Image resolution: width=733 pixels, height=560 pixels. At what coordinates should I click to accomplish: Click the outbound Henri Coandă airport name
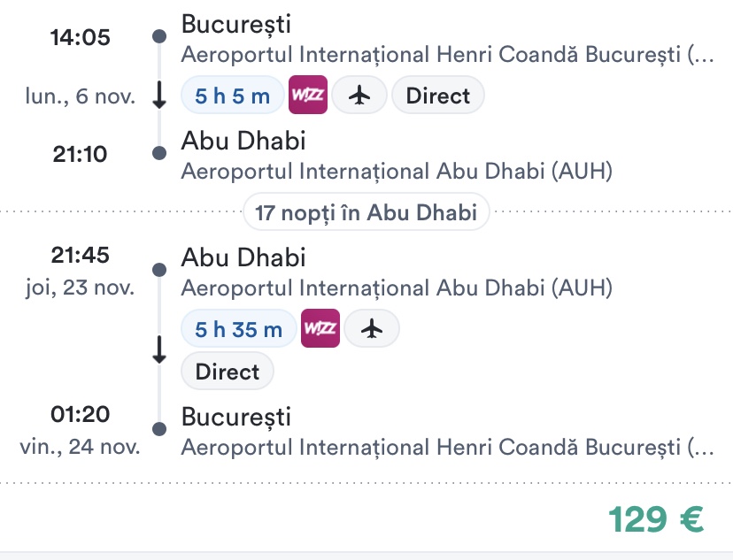446,54
